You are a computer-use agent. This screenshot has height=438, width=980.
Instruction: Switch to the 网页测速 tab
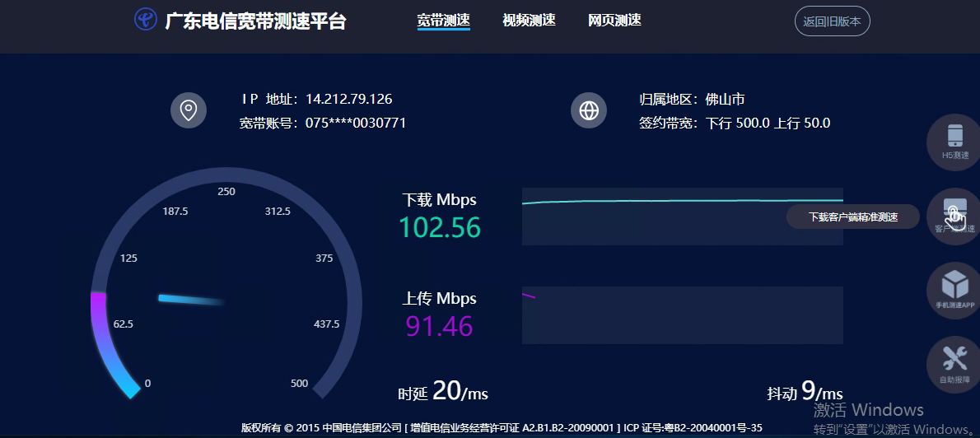point(614,20)
